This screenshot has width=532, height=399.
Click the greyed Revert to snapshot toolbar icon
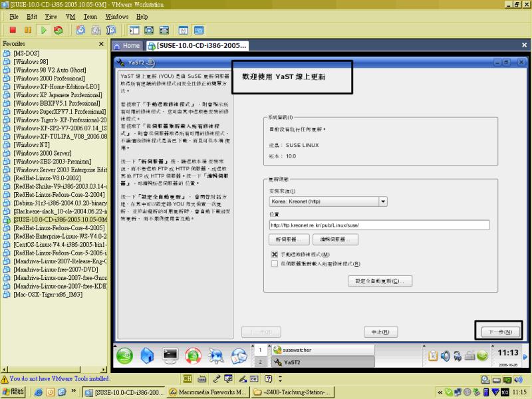(x=96, y=30)
